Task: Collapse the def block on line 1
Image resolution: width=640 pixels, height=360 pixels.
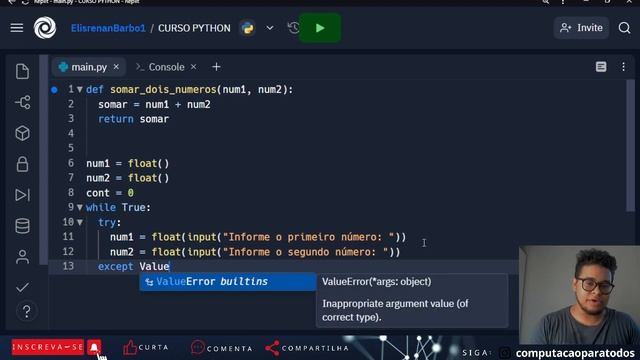Action: click(80, 89)
